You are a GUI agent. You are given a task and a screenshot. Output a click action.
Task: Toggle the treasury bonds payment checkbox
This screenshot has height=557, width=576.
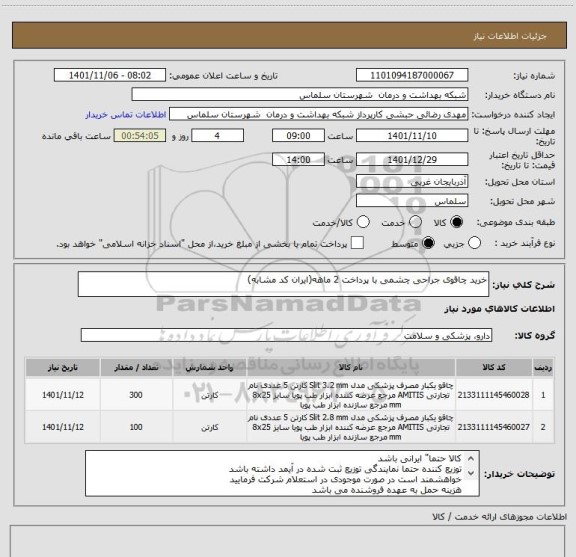click(x=357, y=243)
